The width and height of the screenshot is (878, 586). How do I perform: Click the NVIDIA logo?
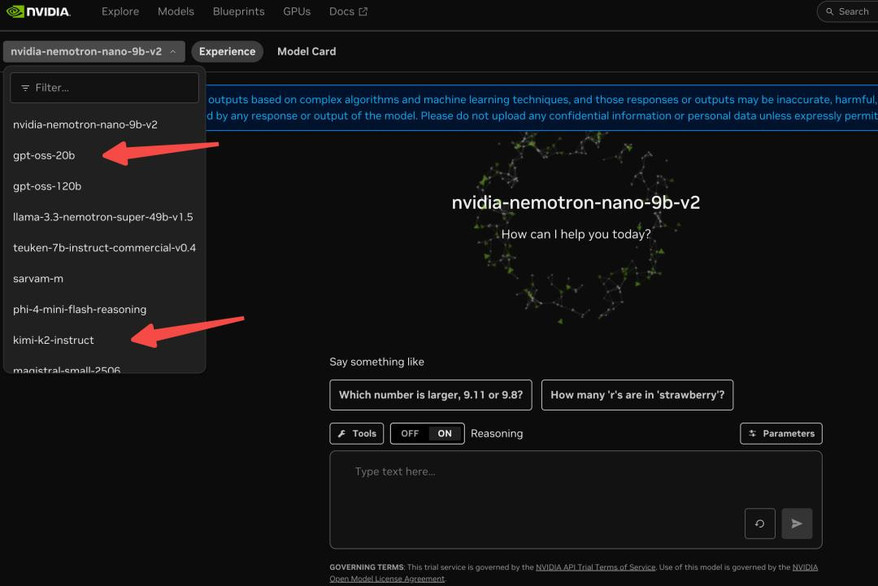click(x=38, y=12)
